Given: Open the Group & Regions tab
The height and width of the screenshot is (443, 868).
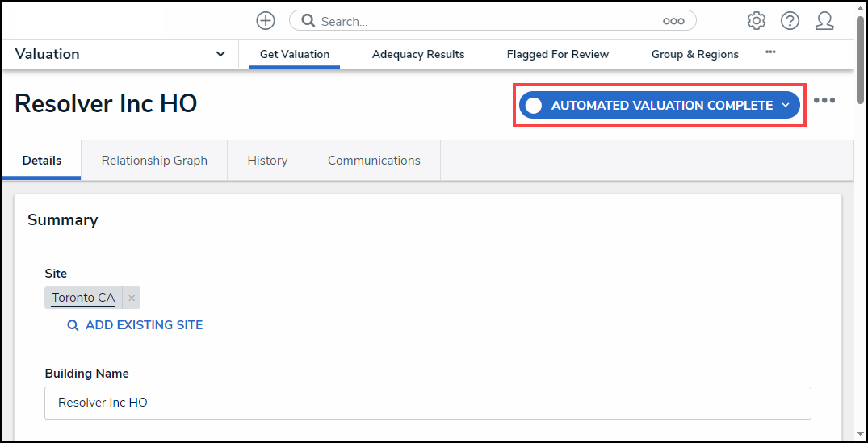Looking at the screenshot, I should point(694,54).
